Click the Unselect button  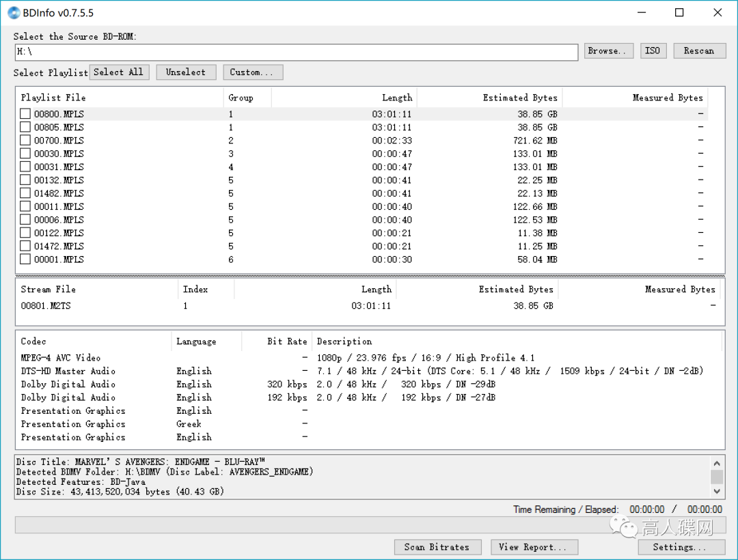click(x=186, y=72)
